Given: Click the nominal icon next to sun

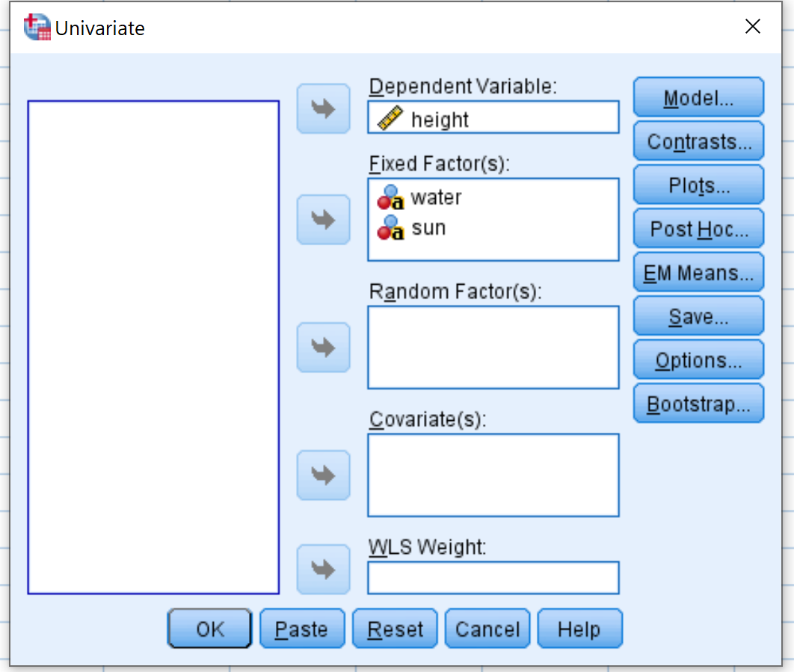Looking at the screenshot, I should [390, 228].
